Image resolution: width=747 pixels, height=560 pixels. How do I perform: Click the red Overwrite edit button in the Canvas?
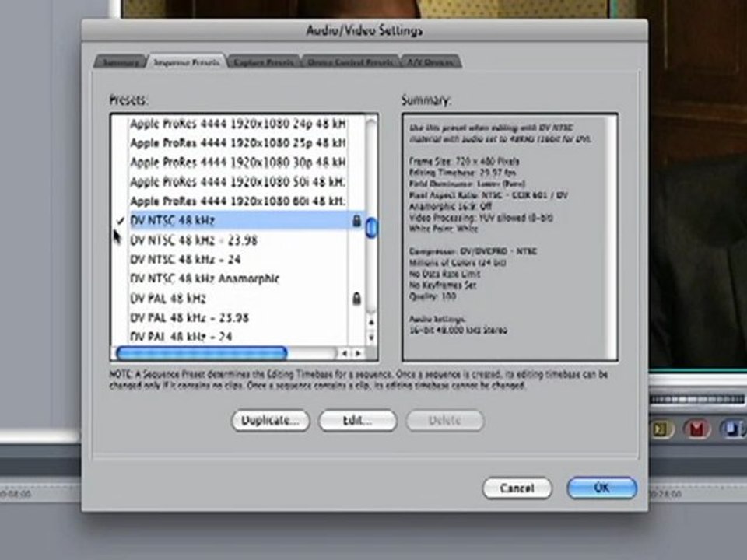[696, 429]
